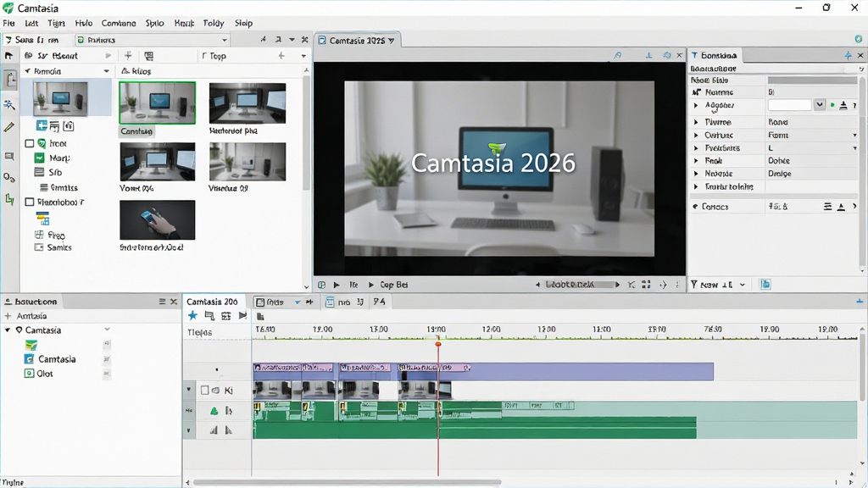The height and width of the screenshot is (488, 868).
Task: Expand the property row with value "Draige"
Action: click(697, 174)
